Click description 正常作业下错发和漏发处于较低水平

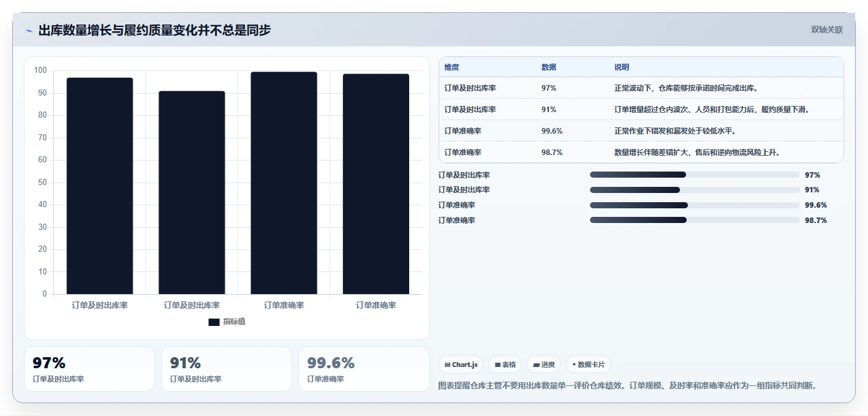675,131
